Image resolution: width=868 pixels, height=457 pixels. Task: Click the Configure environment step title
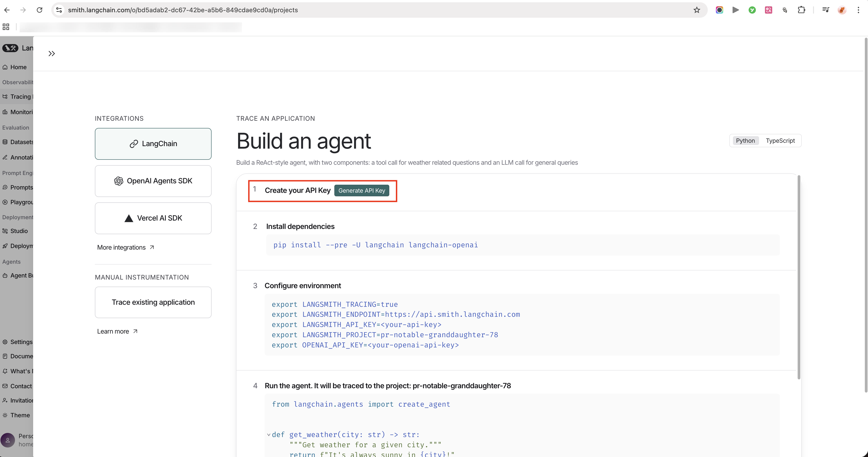pyautogui.click(x=303, y=286)
